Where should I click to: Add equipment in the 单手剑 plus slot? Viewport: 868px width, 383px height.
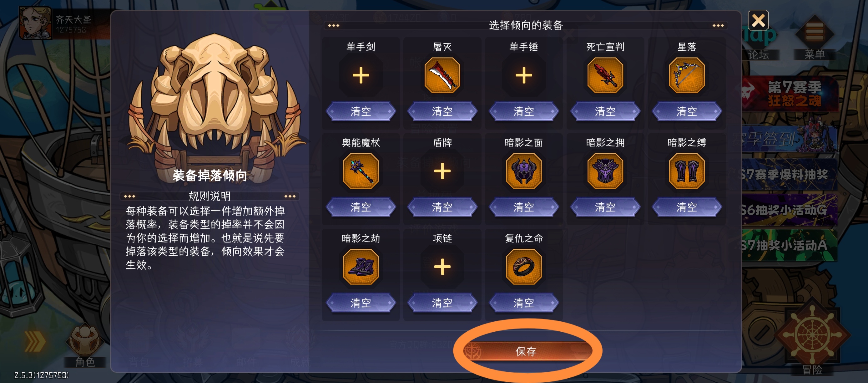click(x=361, y=75)
